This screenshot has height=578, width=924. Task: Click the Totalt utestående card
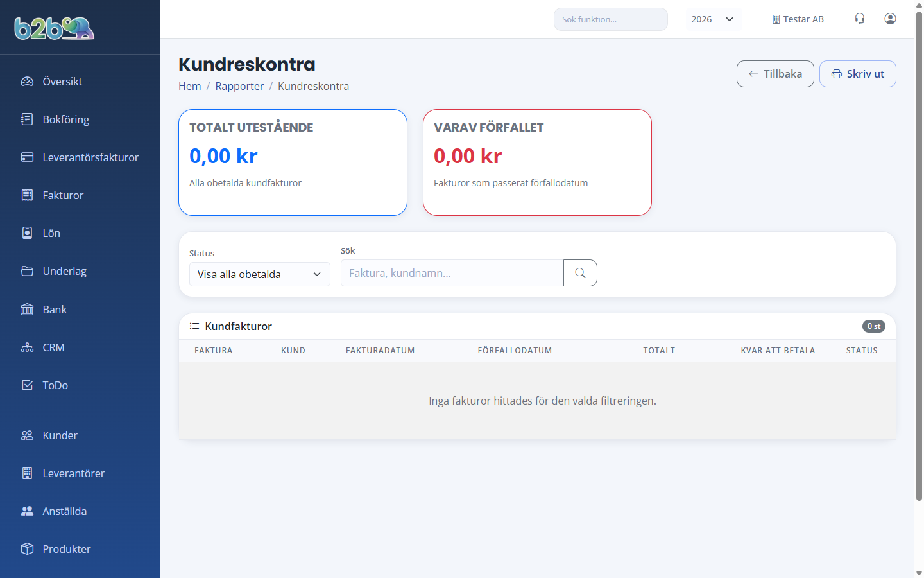click(293, 162)
